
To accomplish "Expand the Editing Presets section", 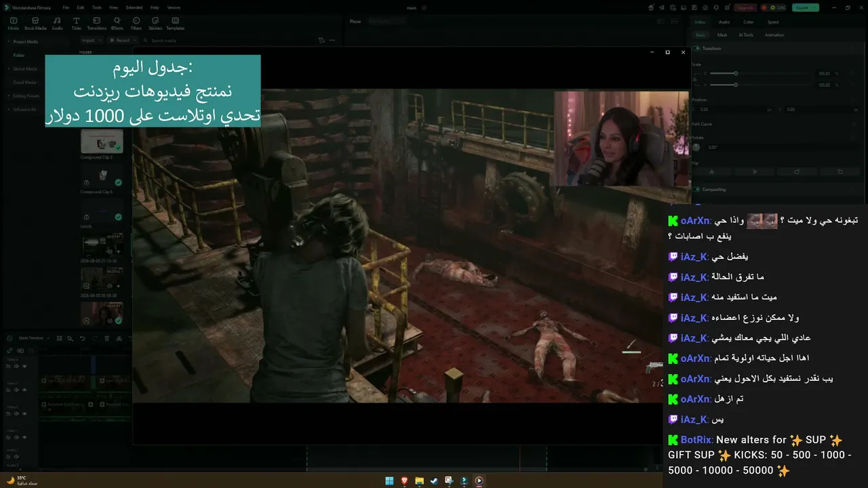I will click(x=9, y=96).
